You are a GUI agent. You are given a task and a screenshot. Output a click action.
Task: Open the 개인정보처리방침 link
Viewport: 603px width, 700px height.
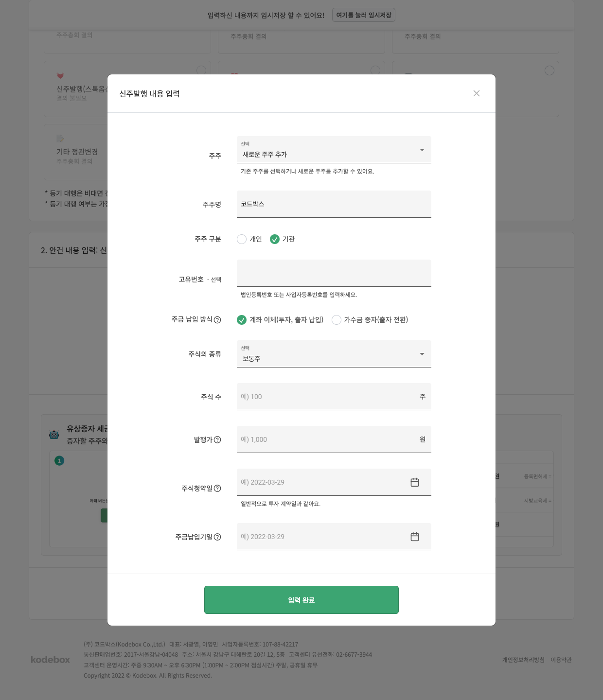pyautogui.click(x=522, y=660)
